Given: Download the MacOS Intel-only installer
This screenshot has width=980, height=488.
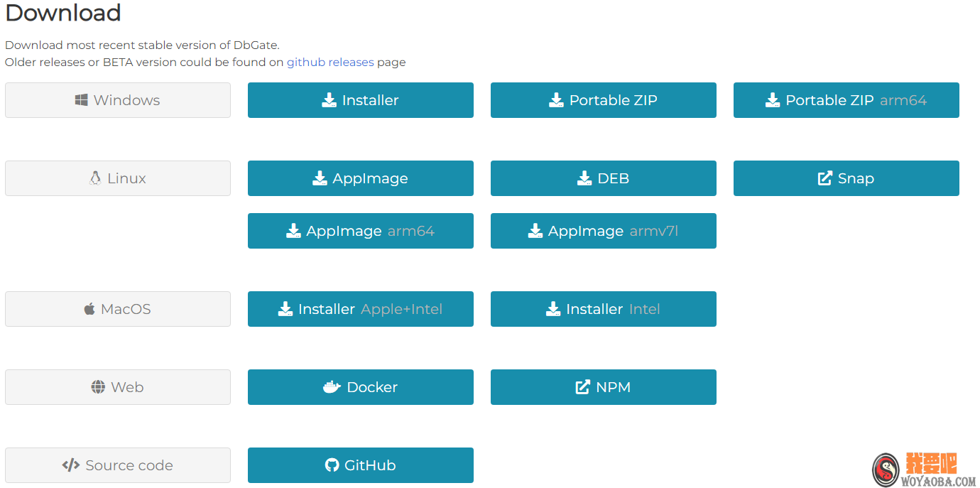Looking at the screenshot, I should 603,309.
